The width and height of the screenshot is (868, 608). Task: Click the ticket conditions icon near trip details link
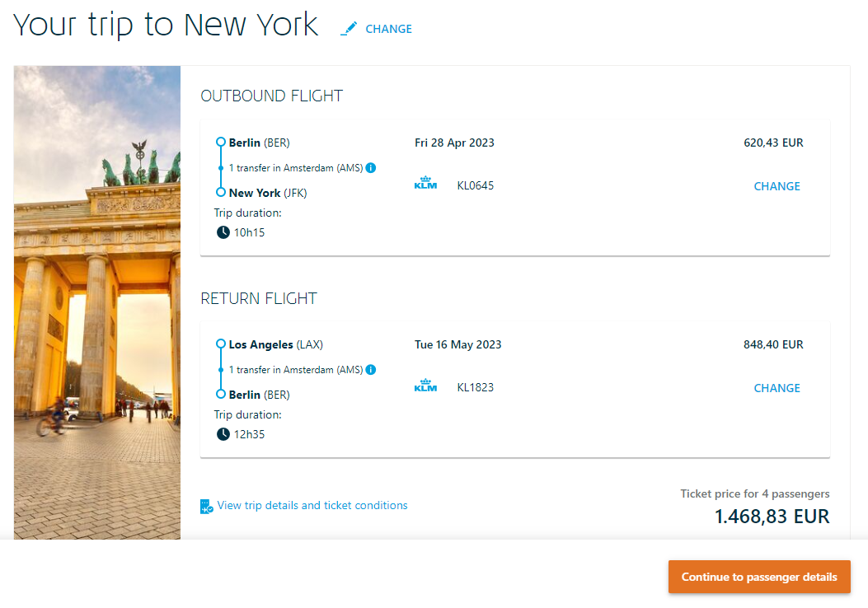coord(206,506)
